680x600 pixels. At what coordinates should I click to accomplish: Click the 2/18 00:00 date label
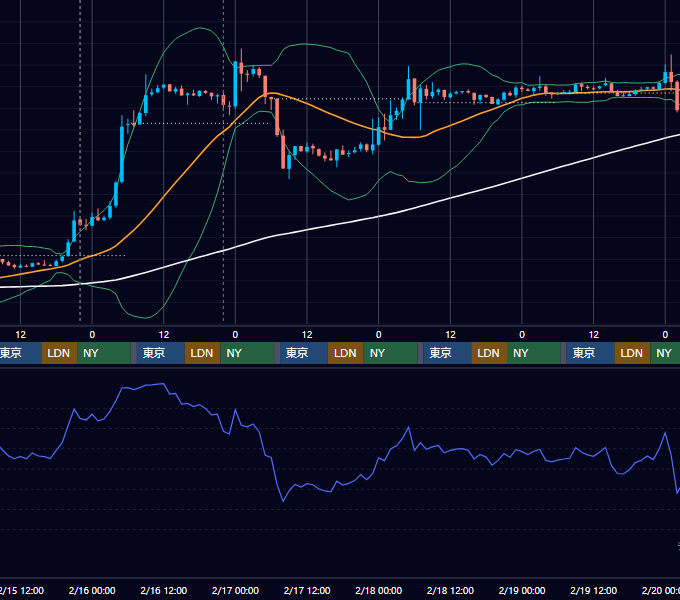pos(379,590)
